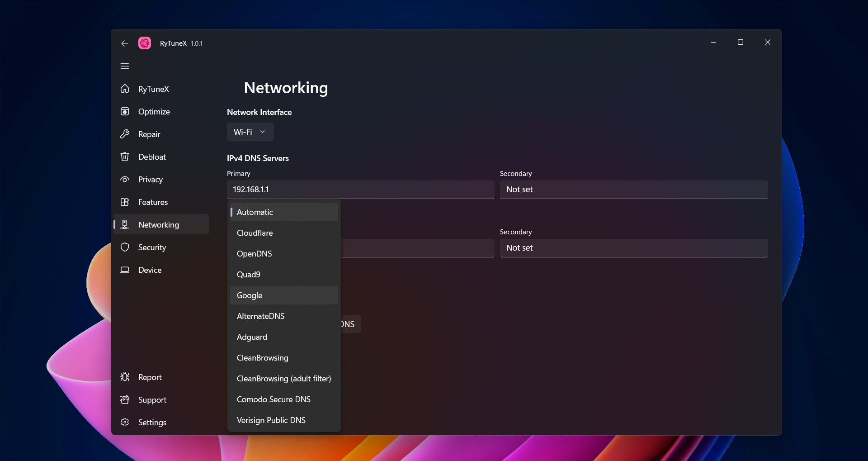The image size is (868, 461).
Task: Click the Repair wrench icon
Action: click(125, 134)
